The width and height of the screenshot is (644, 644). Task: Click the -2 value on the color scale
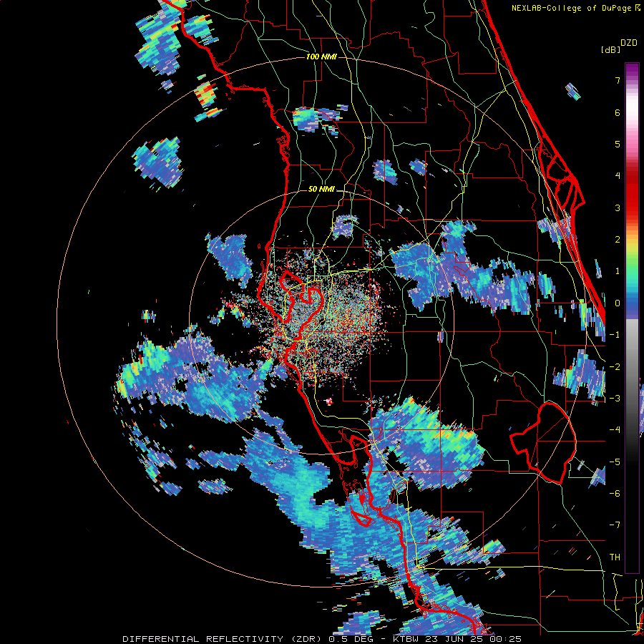click(x=615, y=367)
